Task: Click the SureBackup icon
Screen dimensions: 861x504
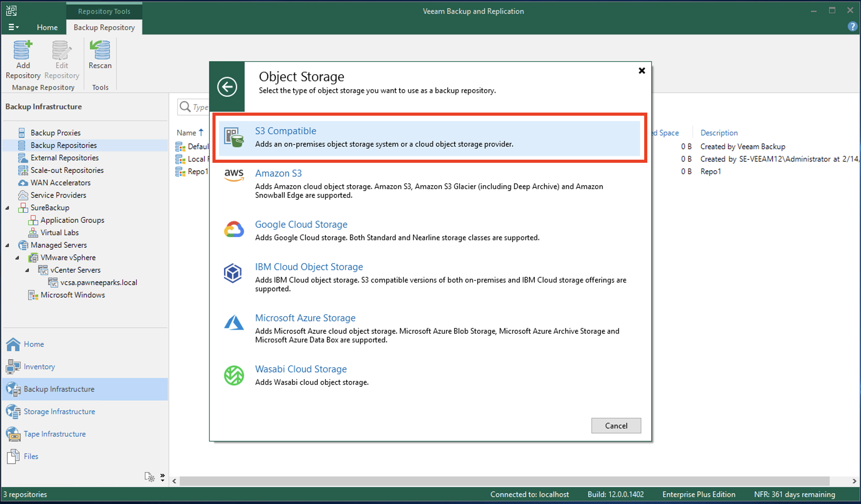Action: pos(23,208)
